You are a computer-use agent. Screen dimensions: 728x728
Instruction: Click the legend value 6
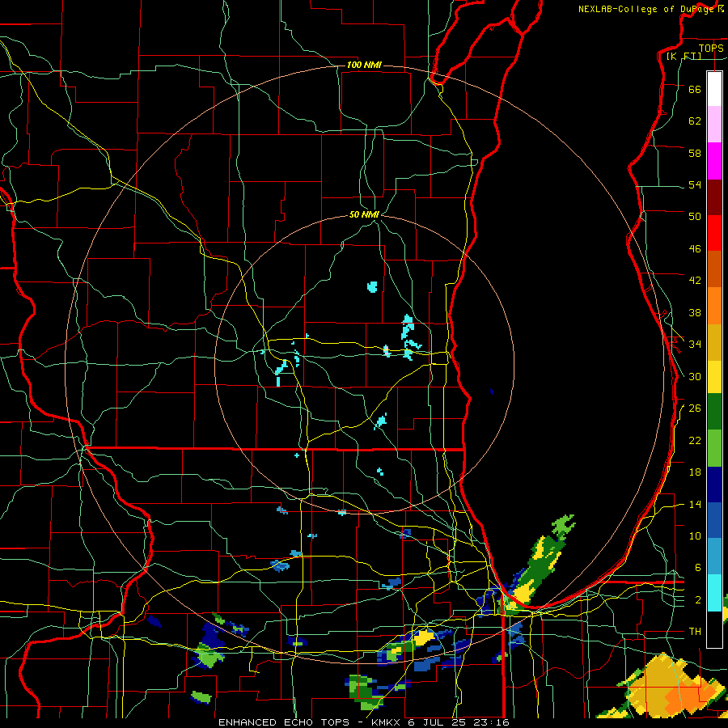coord(697,567)
